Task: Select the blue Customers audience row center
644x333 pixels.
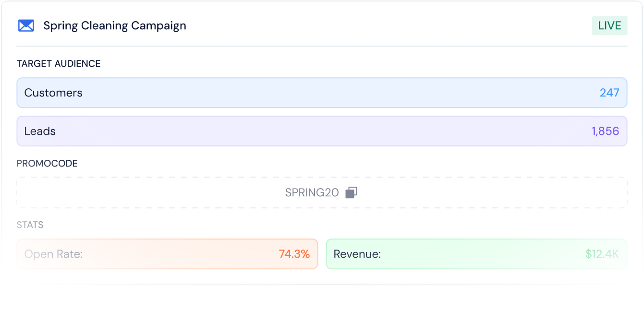Action: tap(322, 93)
